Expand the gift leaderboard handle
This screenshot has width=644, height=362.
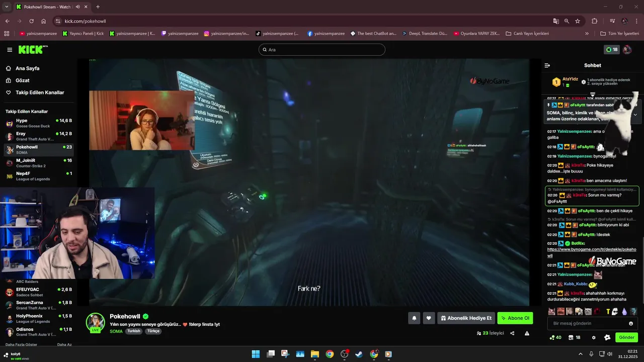pos(593,94)
